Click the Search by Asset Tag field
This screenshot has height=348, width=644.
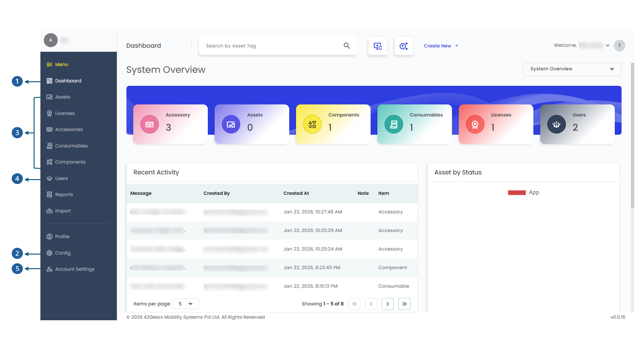point(270,46)
